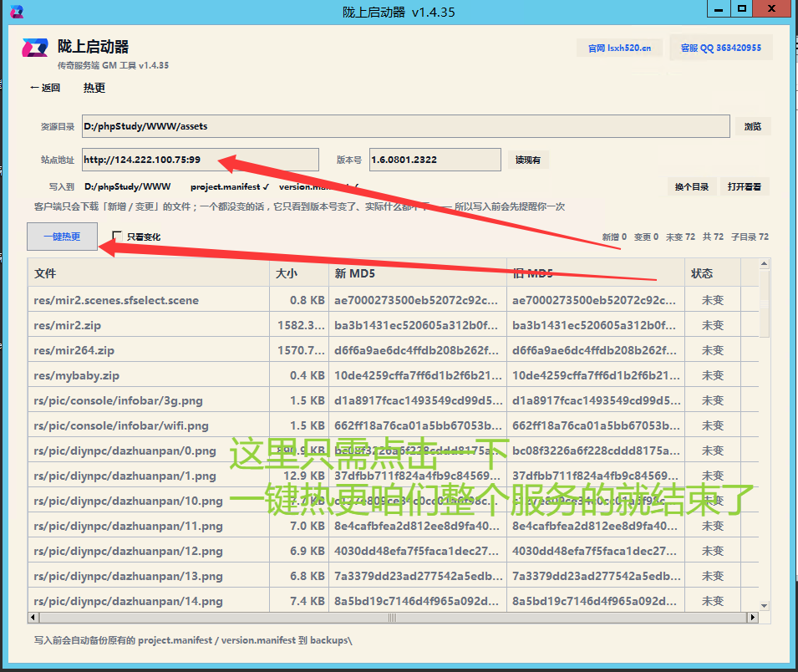Click the table's scroll down arrow
Screen dimensions: 798x672
point(764,606)
